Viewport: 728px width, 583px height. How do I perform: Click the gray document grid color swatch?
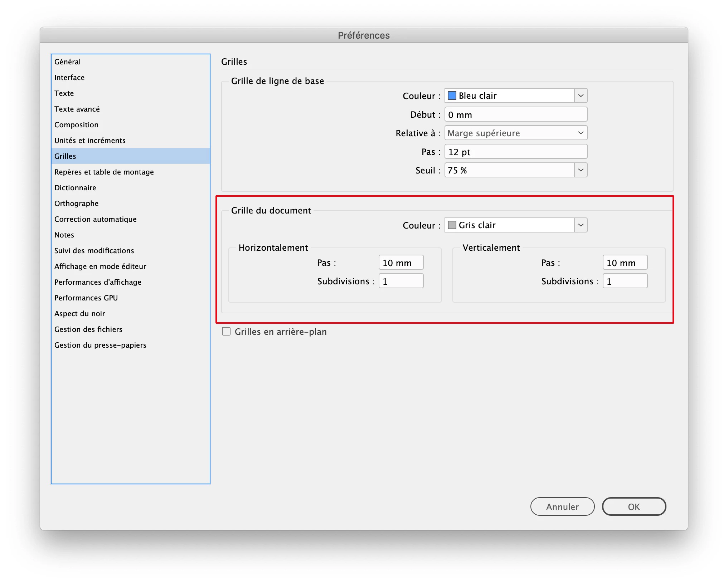coord(452,225)
